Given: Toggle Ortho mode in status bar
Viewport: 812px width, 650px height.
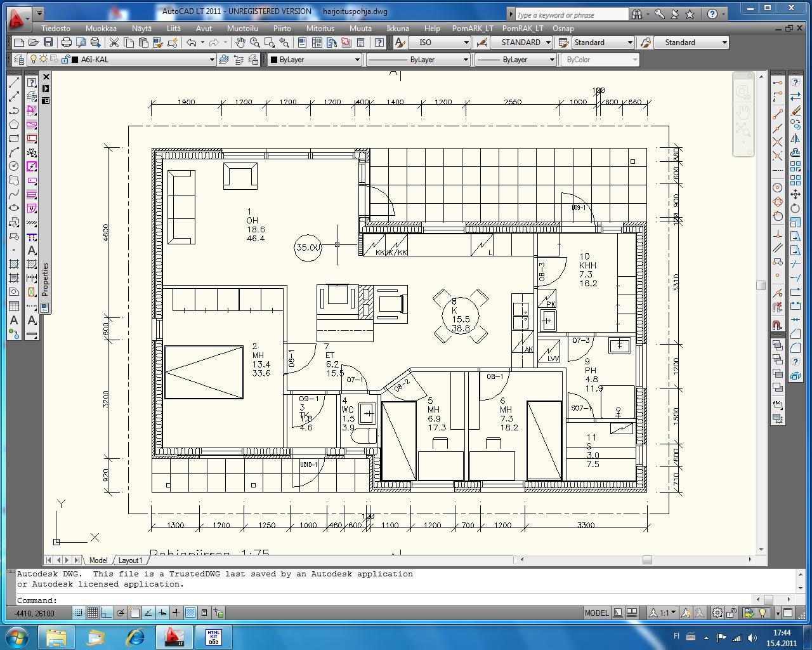Looking at the screenshot, I should point(106,613).
